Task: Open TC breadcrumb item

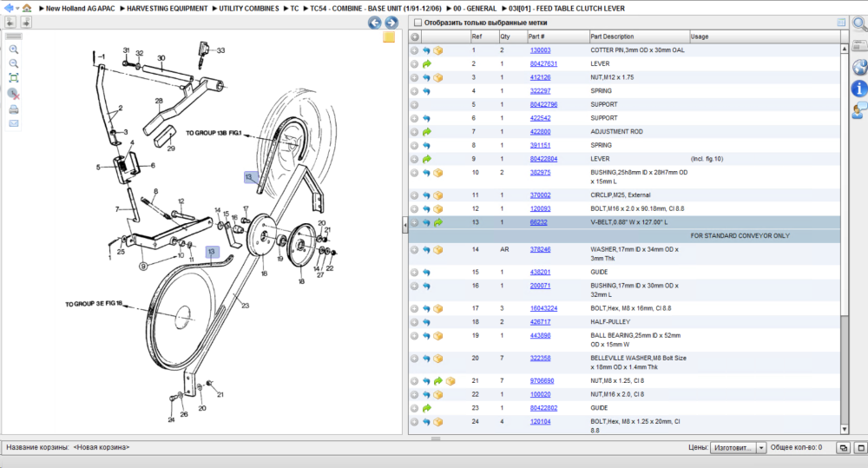Action: [x=294, y=9]
